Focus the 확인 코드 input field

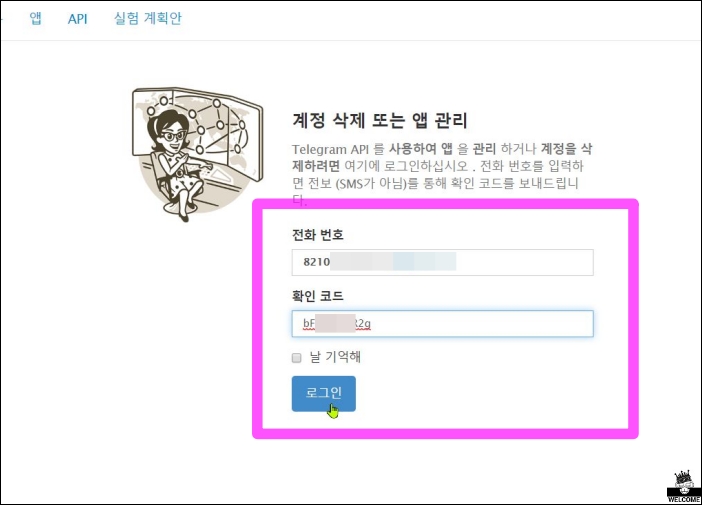(442, 323)
